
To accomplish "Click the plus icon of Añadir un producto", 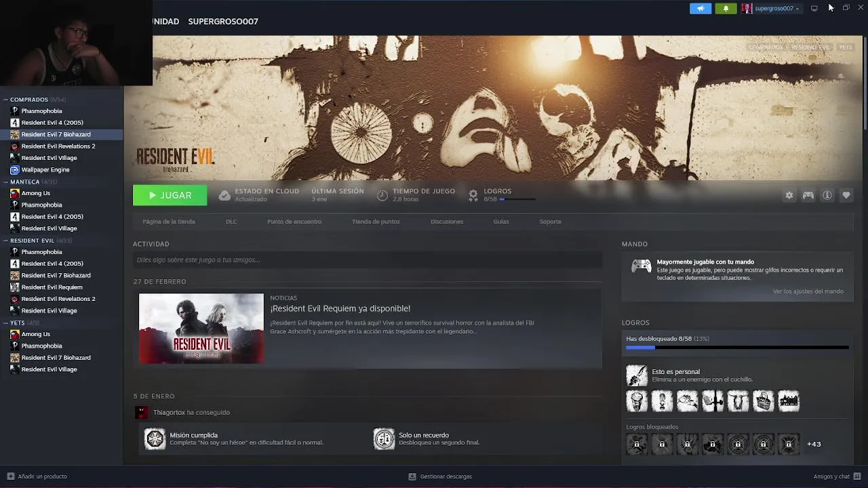I will (10, 476).
